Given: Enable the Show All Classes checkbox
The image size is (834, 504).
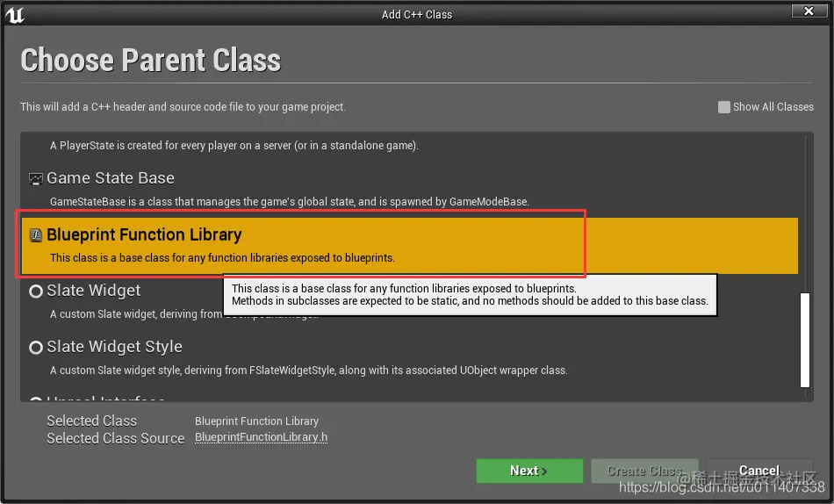Looking at the screenshot, I should (723, 107).
